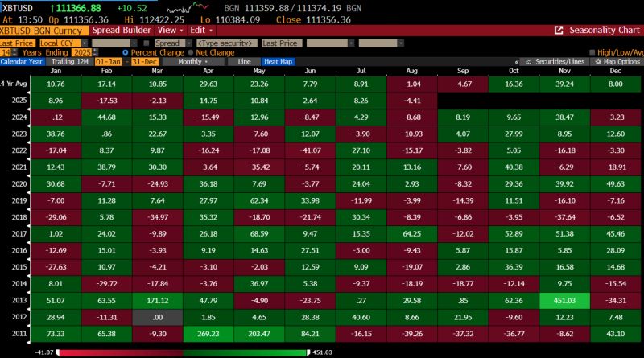Switch to the Calendar Year tab

pyautogui.click(x=22, y=62)
